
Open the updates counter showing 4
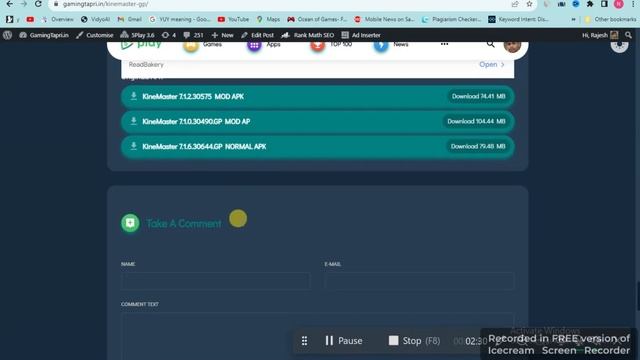[169, 35]
